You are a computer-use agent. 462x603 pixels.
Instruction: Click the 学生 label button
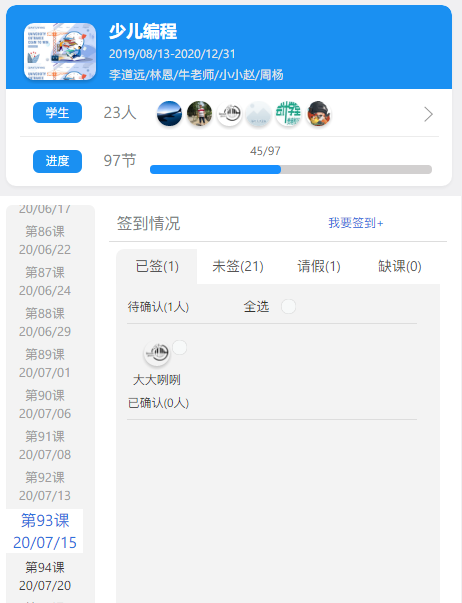click(x=57, y=113)
